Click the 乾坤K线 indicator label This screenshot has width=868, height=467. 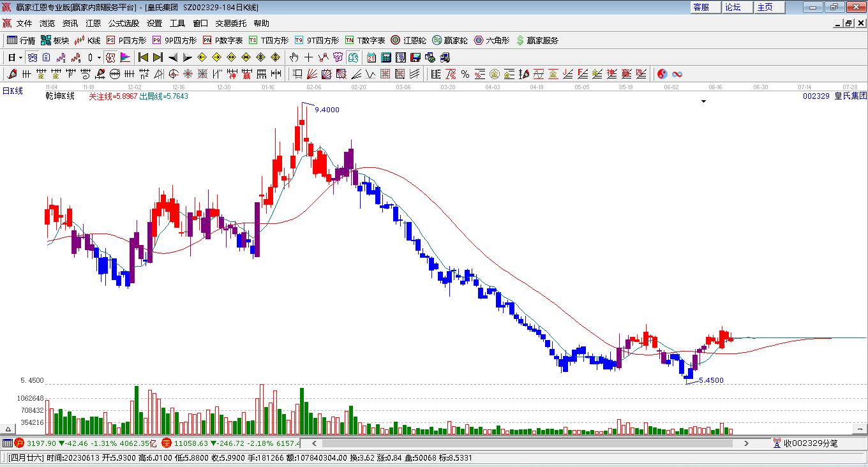click(60, 96)
